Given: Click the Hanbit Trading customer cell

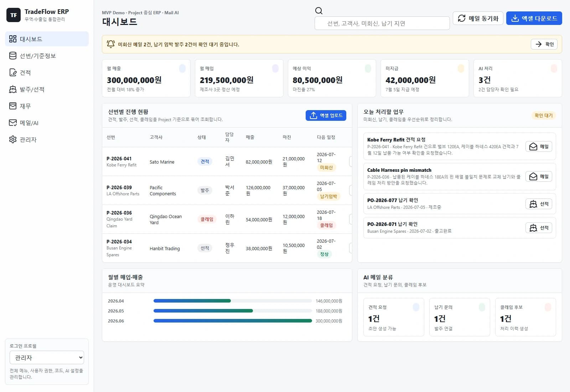Looking at the screenshot, I should [x=165, y=248].
